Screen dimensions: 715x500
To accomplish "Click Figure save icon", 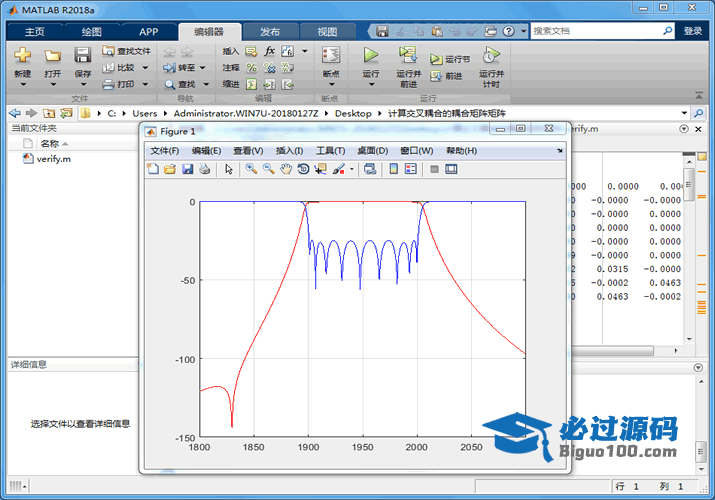I will click(x=187, y=169).
